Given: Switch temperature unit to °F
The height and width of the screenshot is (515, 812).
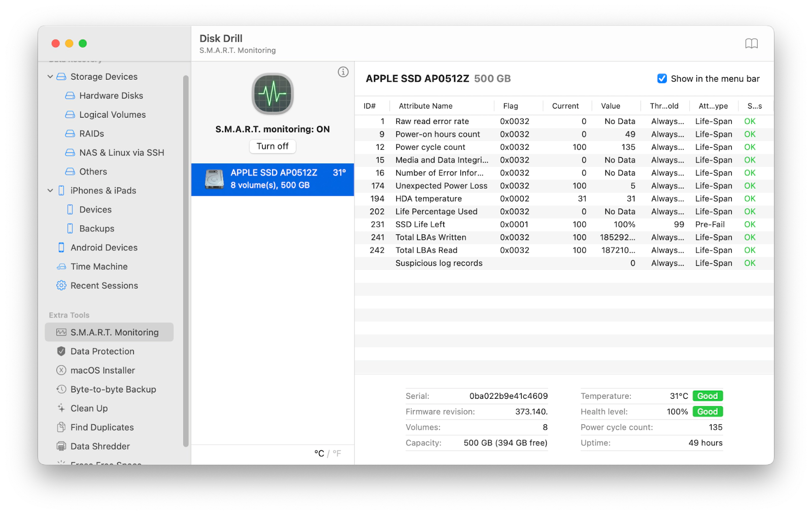Looking at the screenshot, I should point(337,454).
